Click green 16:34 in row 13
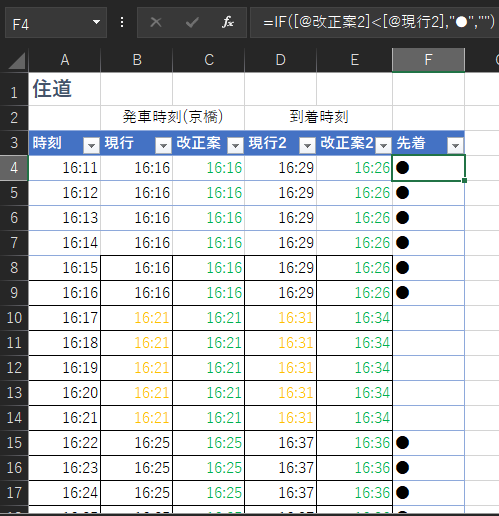 (355, 393)
